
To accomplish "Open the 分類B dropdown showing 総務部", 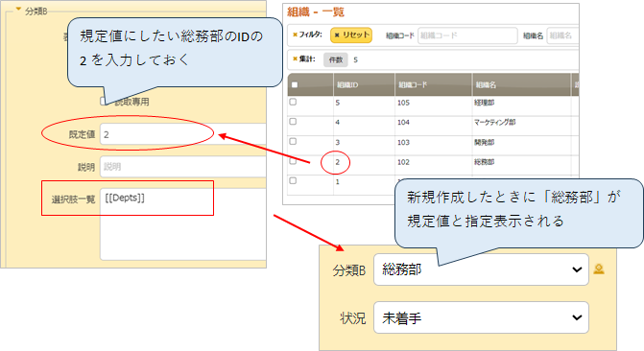I will (481, 269).
